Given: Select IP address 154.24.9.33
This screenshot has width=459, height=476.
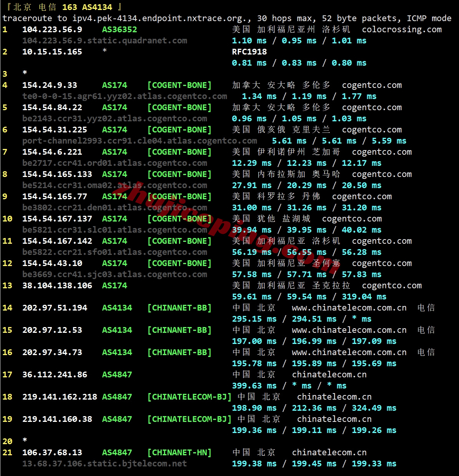Looking at the screenshot, I should (x=50, y=85).
